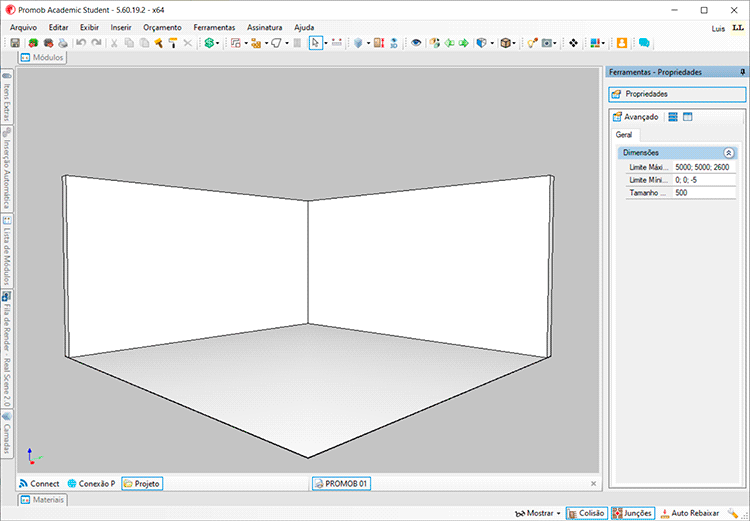Click the Save project icon
The height and width of the screenshot is (521, 750).
point(15,43)
